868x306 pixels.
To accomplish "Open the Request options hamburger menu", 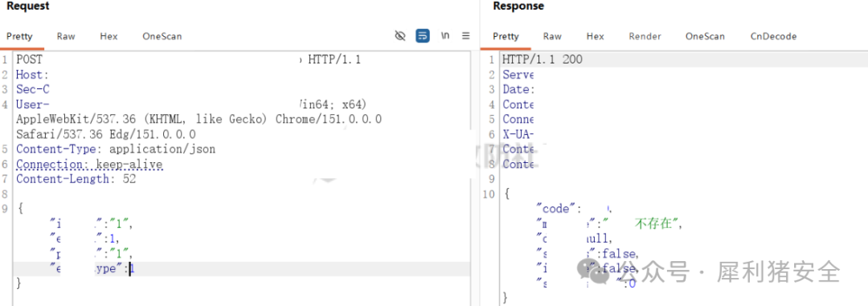I will point(466,36).
